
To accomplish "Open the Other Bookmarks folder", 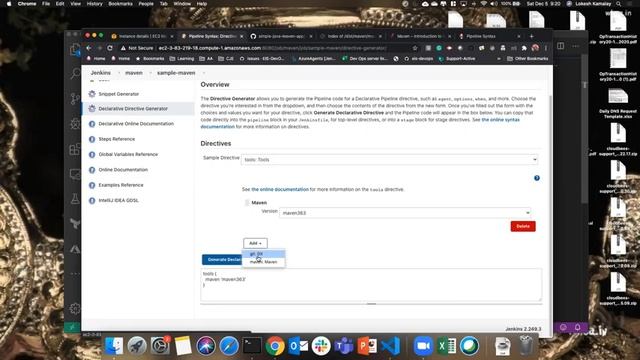I will click(528, 59).
